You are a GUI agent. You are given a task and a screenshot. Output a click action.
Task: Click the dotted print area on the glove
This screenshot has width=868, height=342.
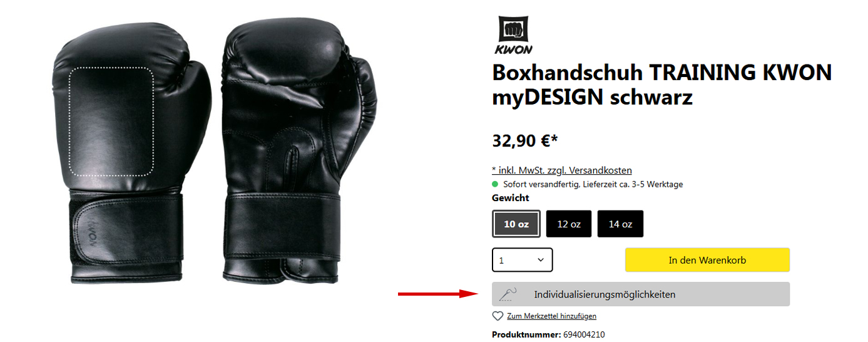tap(111, 120)
